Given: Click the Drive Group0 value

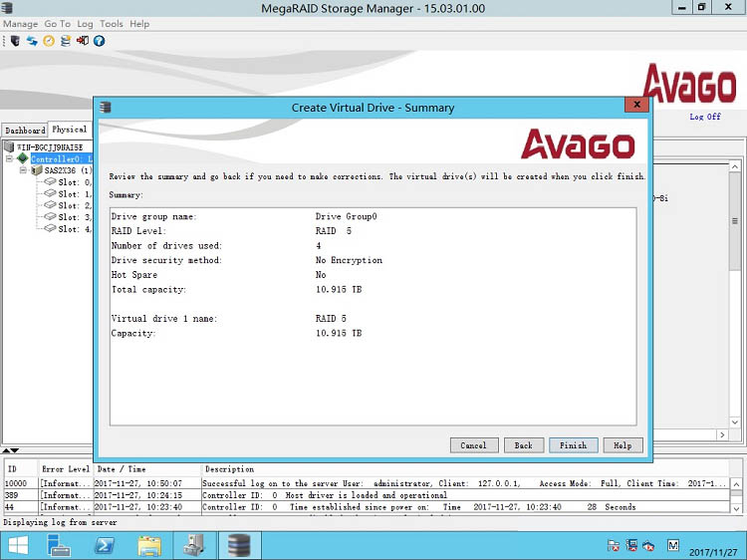Looking at the screenshot, I should tap(346, 216).
